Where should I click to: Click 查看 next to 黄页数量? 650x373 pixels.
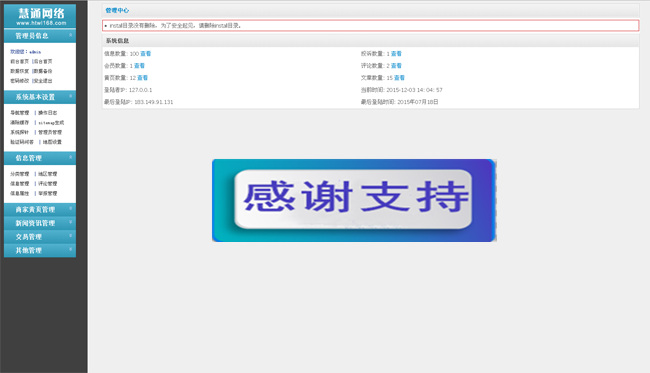142,78
